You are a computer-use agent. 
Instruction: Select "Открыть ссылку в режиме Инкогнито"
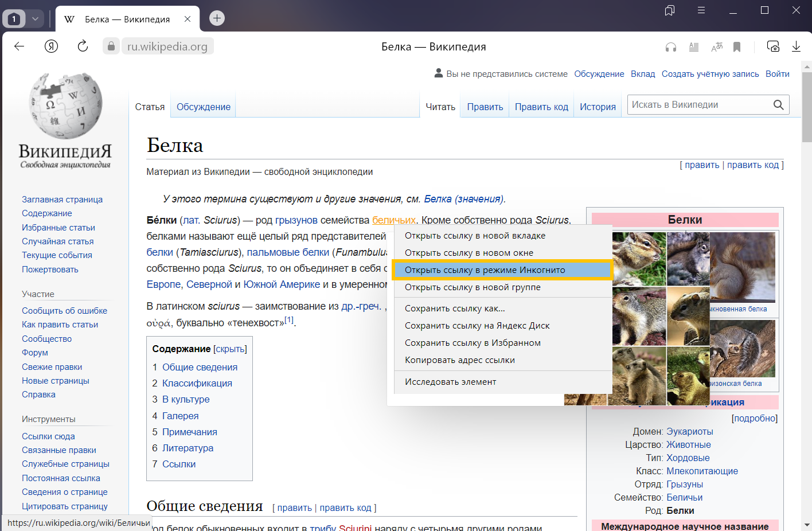coord(485,270)
